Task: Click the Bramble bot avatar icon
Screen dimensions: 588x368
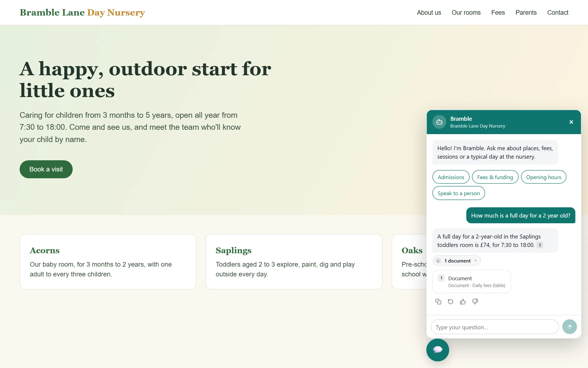Action: [439, 122]
